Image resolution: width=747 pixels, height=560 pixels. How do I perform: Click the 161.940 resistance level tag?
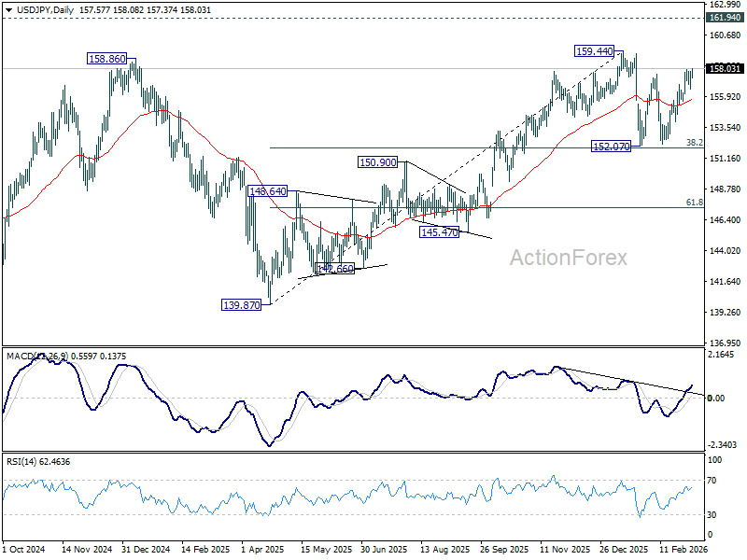coord(725,18)
